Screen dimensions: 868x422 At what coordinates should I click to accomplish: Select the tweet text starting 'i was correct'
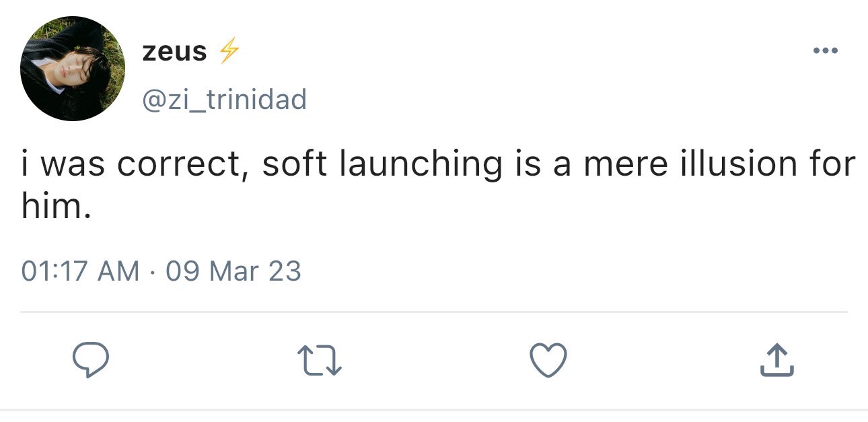pos(438,184)
